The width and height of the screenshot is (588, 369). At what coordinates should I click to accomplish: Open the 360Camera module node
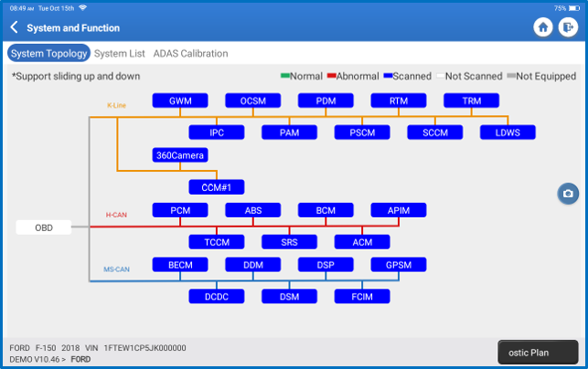pyautogui.click(x=180, y=155)
